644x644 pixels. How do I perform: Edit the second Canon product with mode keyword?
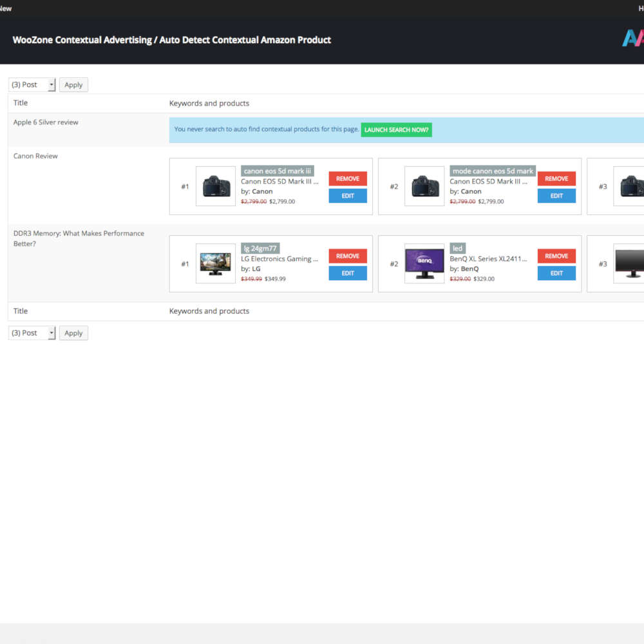[556, 196]
